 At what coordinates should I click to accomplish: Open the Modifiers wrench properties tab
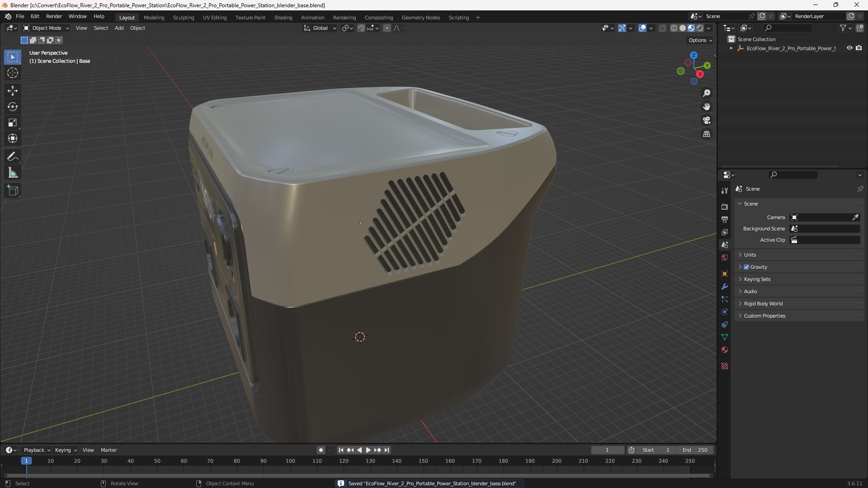point(725,286)
